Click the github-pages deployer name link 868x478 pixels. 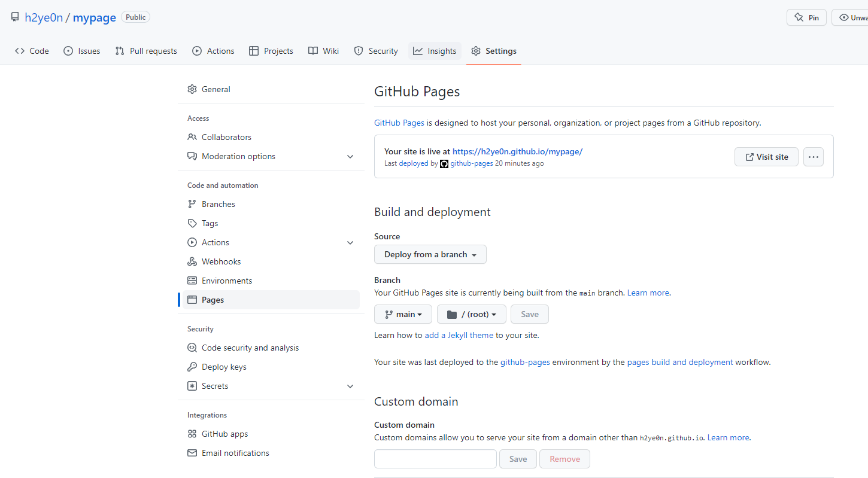click(x=472, y=163)
